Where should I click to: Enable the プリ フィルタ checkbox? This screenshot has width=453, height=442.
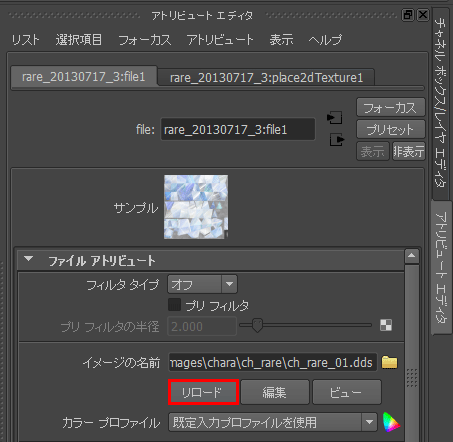(x=174, y=305)
